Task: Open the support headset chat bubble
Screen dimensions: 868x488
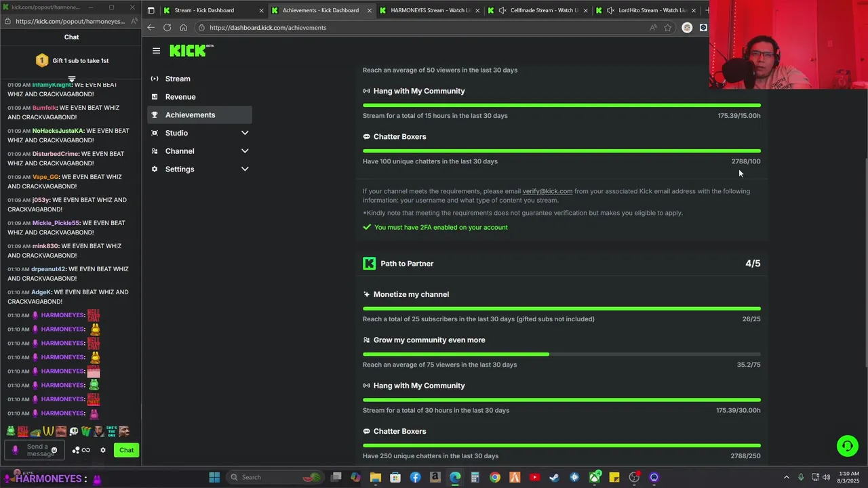Action: [847, 445]
